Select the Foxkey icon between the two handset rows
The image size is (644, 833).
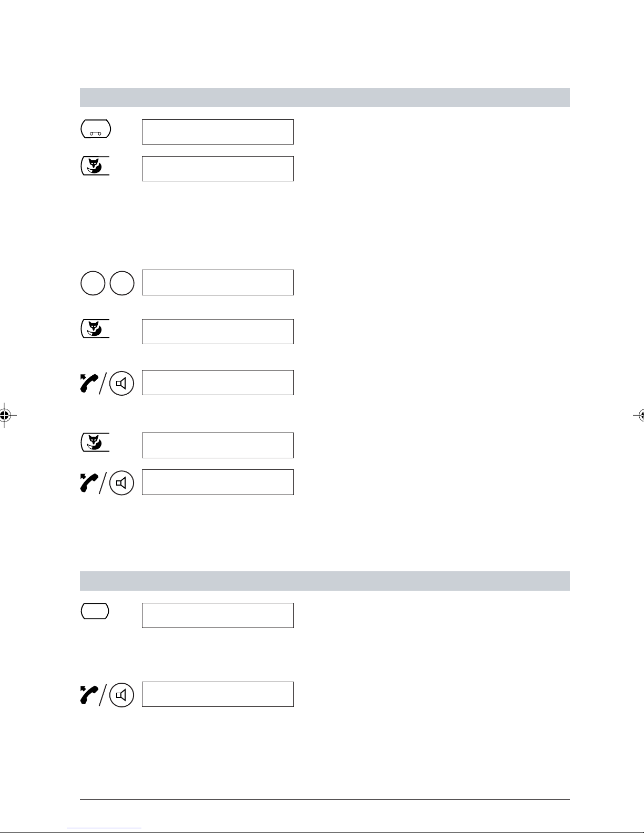coord(95,443)
